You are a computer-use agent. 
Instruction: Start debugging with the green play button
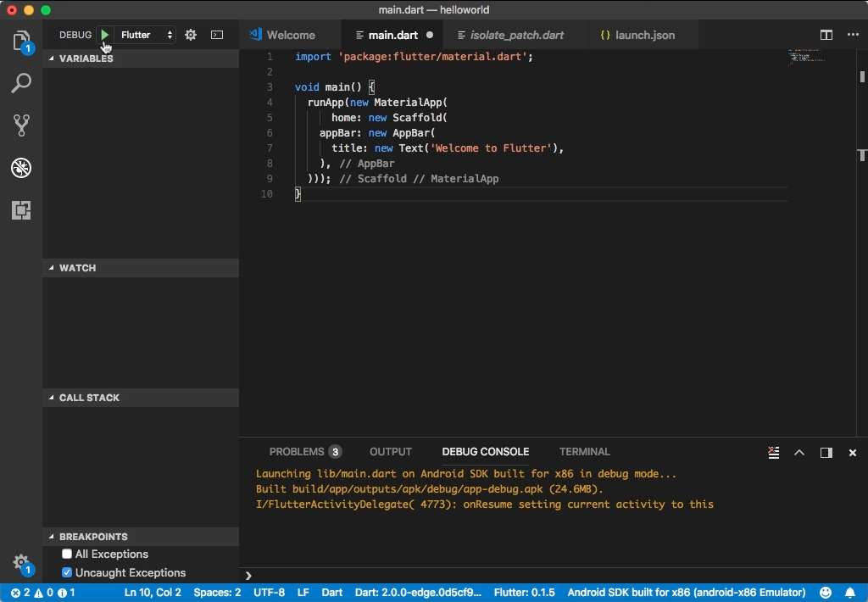(104, 35)
